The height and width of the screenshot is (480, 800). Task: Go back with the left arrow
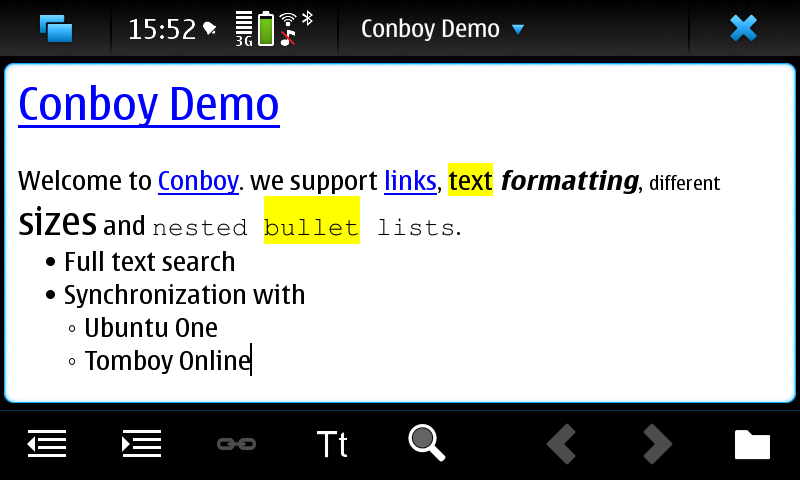coord(562,444)
